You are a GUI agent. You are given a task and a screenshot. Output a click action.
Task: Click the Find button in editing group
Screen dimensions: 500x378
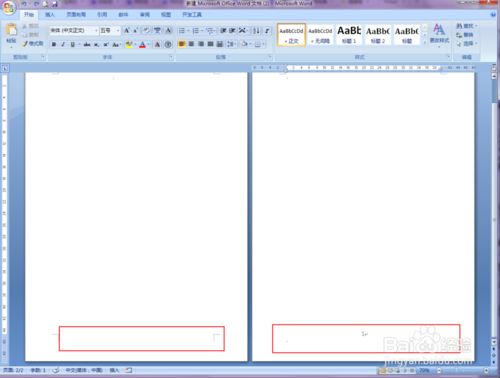coord(466,26)
